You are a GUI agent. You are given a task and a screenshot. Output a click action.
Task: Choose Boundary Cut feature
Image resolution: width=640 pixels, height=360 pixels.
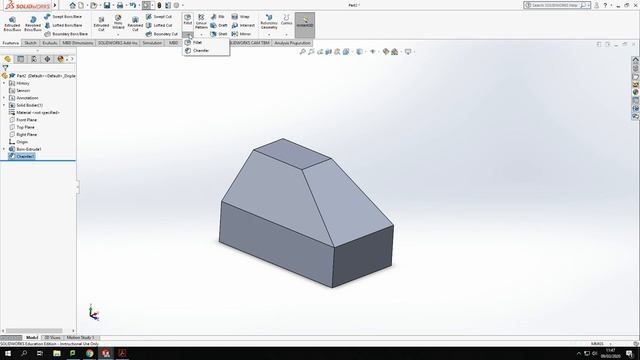[x=162, y=34]
